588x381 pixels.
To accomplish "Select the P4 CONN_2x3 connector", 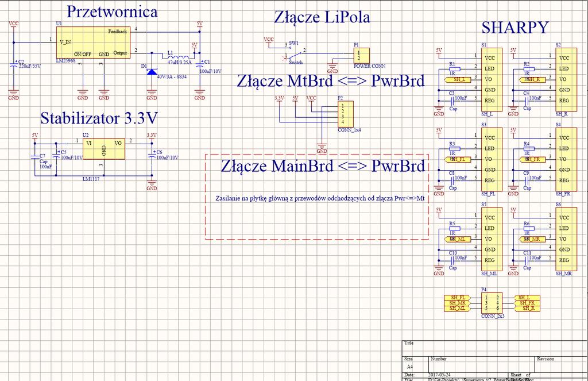I will tap(492, 303).
